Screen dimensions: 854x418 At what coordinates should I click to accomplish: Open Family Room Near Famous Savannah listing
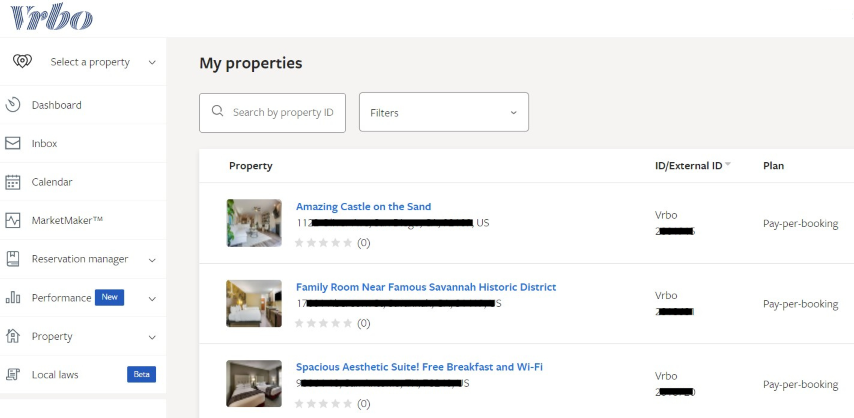(x=425, y=287)
